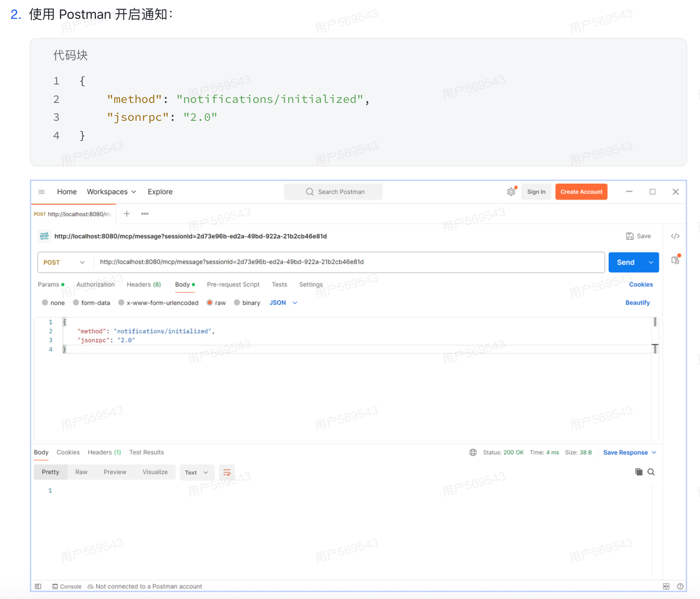Screen dimensions: 700x599
Task: Click the "notifications/initialized" value in request editor
Action: click(163, 331)
